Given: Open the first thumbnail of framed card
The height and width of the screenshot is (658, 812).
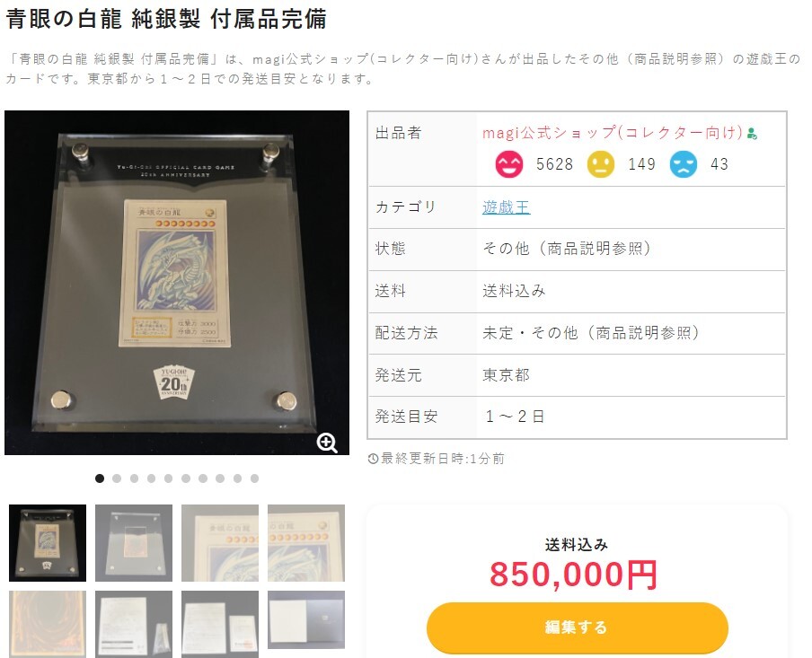Looking at the screenshot, I should (x=48, y=543).
